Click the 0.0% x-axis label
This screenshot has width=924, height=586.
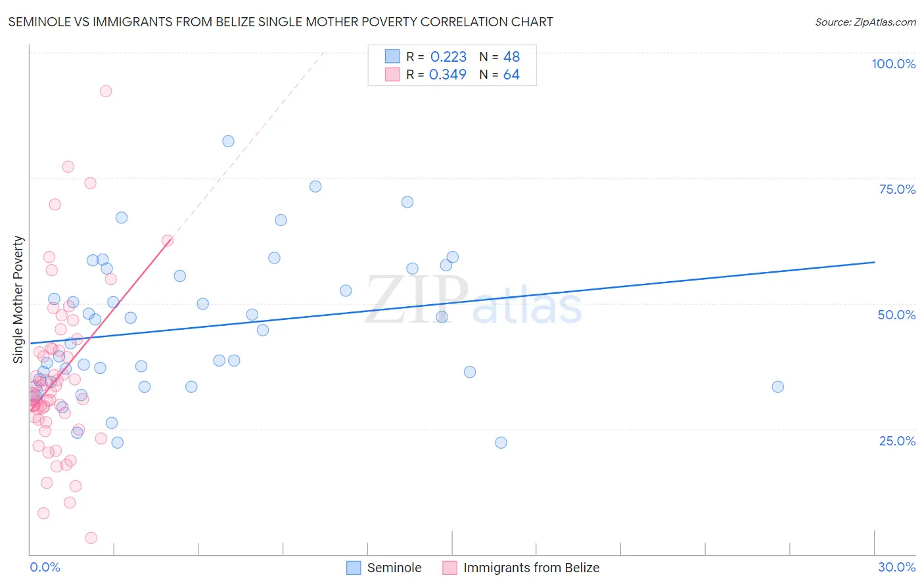pos(45,567)
